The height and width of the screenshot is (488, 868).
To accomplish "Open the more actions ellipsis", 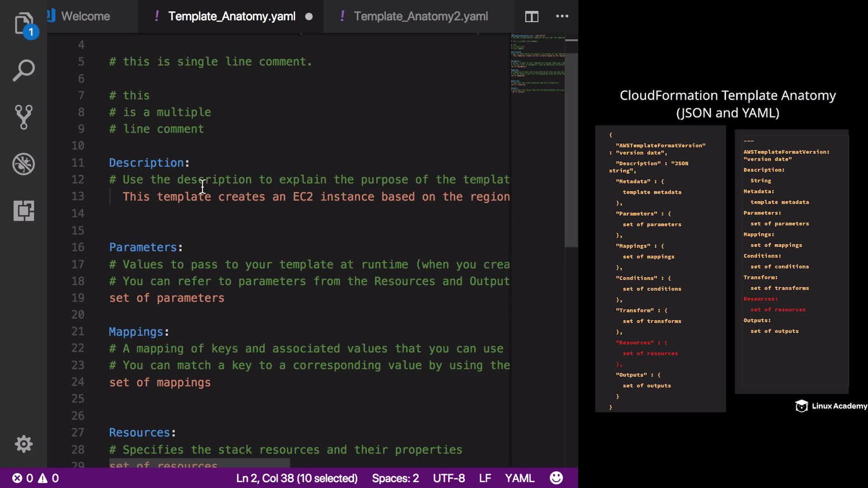I will (562, 16).
